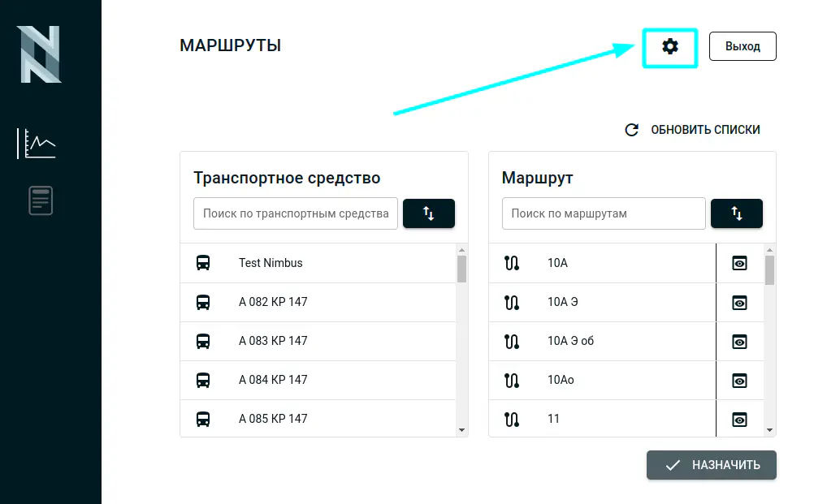This screenshot has height=504, width=840.
Task: Sort the routes list with arrows button
Action: [736, 213]
